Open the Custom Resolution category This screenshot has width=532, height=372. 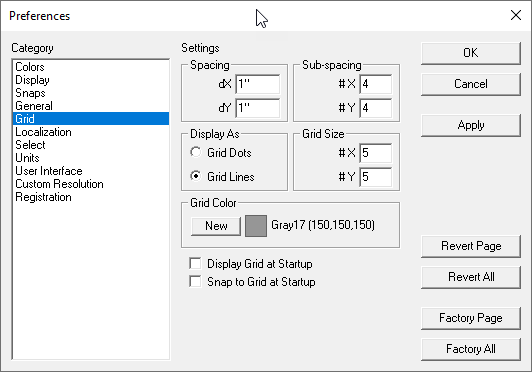click(91, 184)
